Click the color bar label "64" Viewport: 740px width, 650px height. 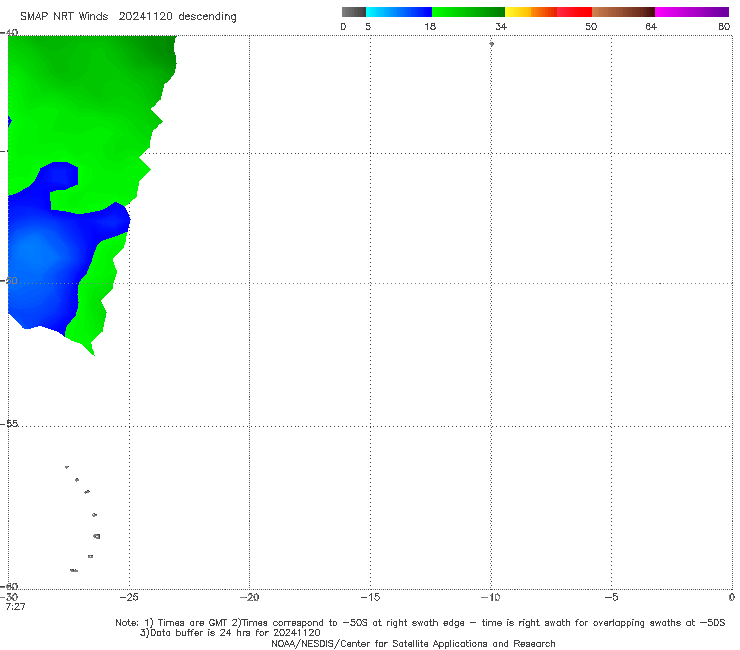click(651, 26)
